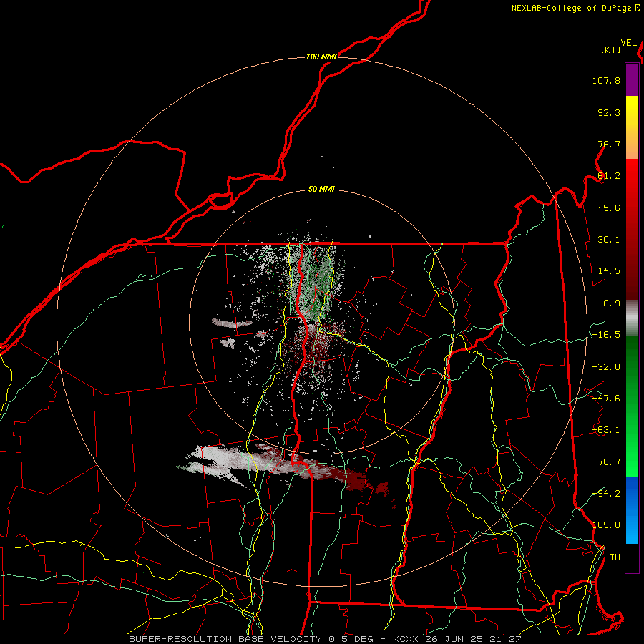Select the 100 NMI range ring label
This screenshot has height=644, width=644.
pos(321,57)
